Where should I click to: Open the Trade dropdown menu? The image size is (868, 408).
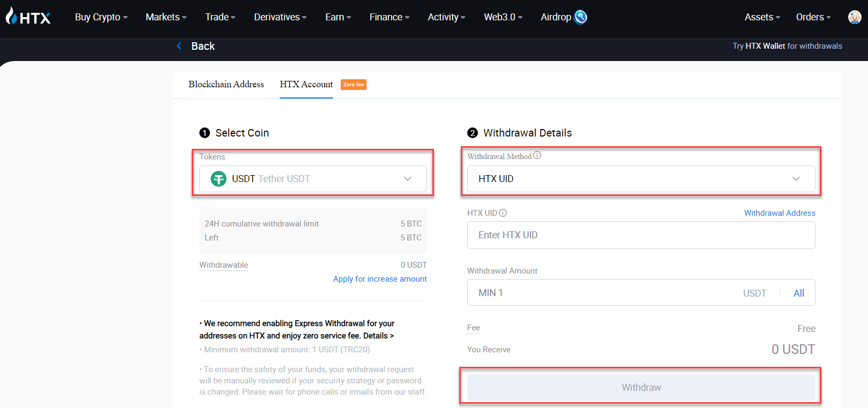click(x=220, y=17)
